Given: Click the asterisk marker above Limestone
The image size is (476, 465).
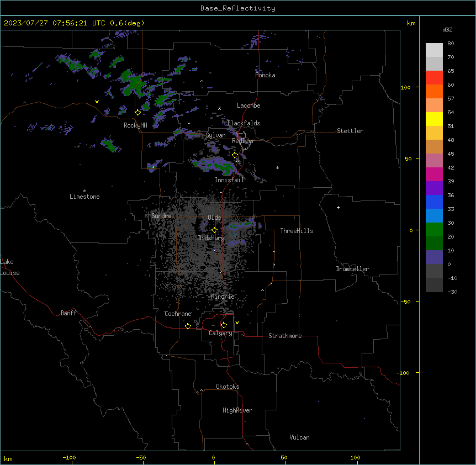Looking at the screenshot, I should [x=84, y=191].
